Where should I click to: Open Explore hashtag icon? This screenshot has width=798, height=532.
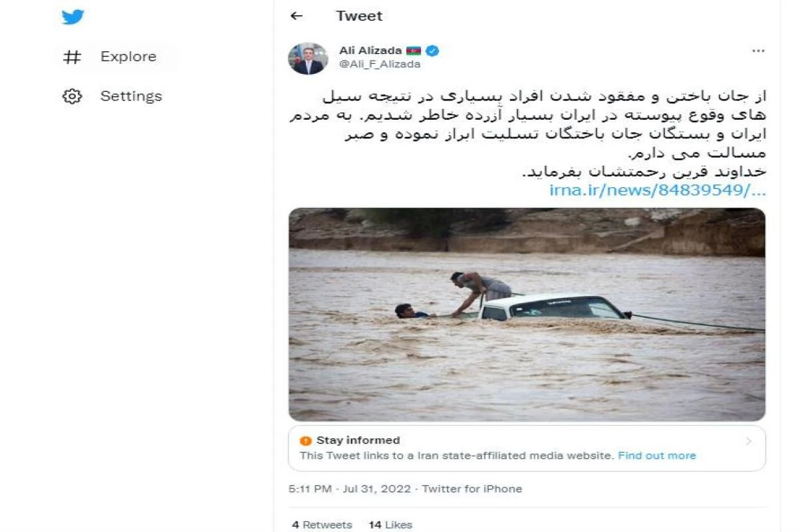(72, 57)
